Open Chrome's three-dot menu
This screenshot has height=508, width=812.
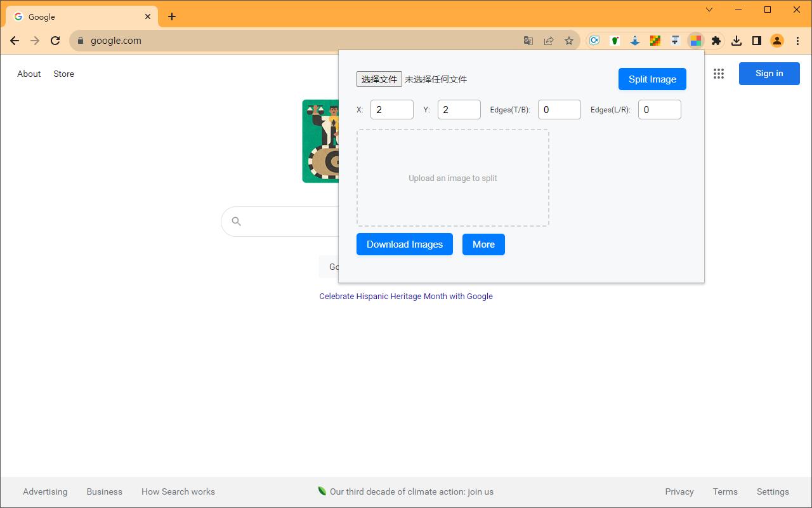coord(797,41)
